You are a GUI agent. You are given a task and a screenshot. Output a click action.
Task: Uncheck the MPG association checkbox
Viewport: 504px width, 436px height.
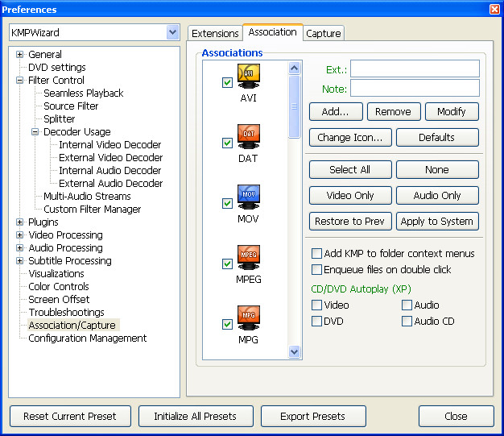pyautogui.click(x=227, y=324)
